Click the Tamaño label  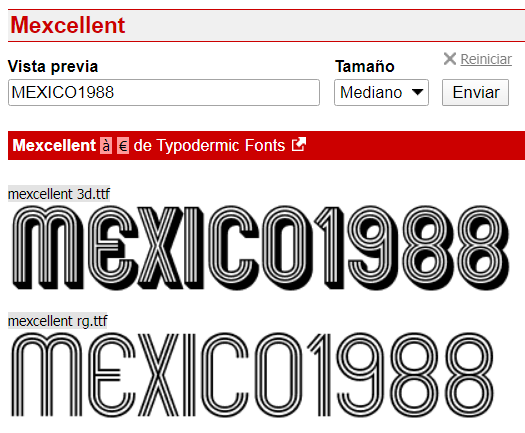365,66
